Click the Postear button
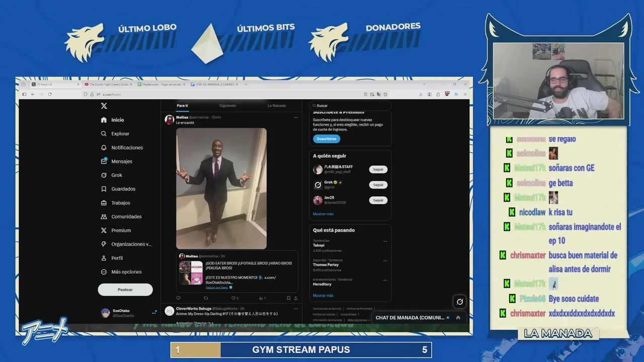 point(125,290)
